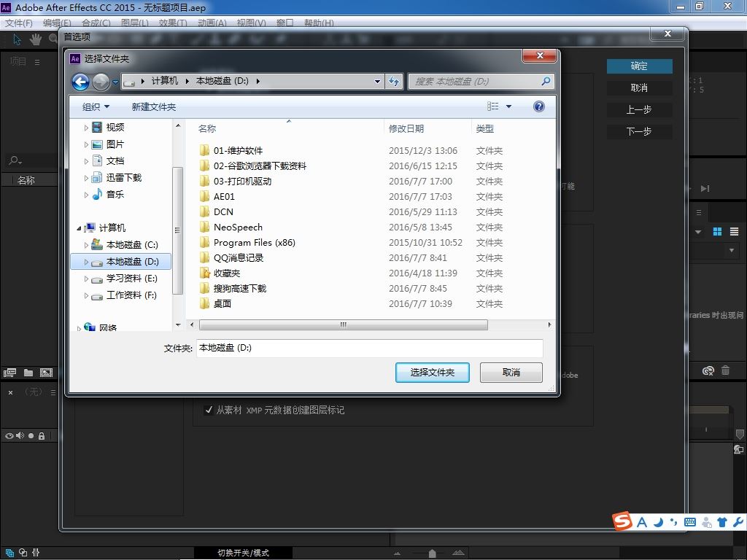
Task: Click the Back navigation arrow in folder dialog
Action: click(80, 82)
